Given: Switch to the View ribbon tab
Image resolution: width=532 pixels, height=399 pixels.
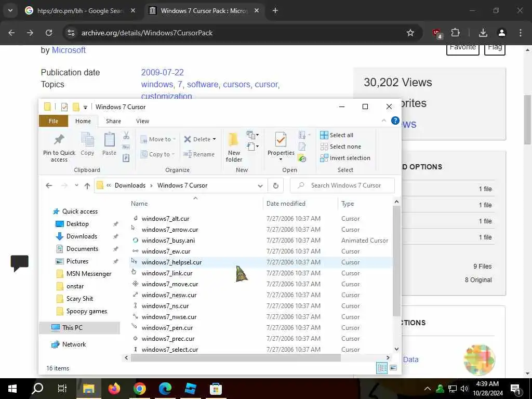Looking at the screenshot, I should point(142,121).
